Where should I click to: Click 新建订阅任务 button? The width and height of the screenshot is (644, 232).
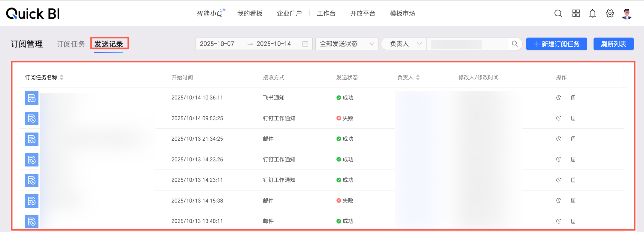coord(557,44)
